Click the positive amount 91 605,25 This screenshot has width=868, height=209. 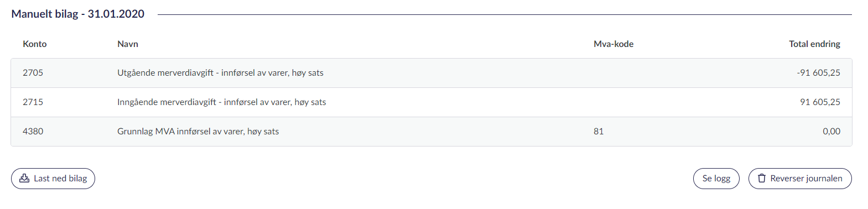820,102
